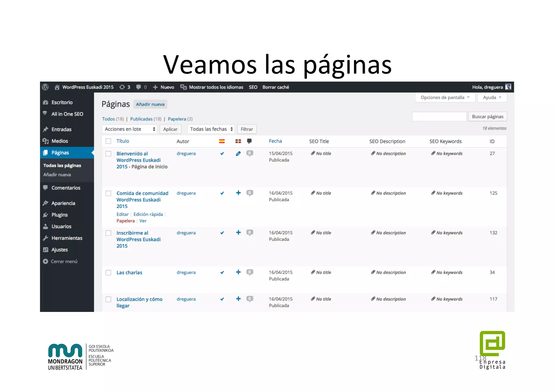Click the Añadir nueva button beside Páginas
The height and width of the screenshot is (392, 555).
[150, 104]
